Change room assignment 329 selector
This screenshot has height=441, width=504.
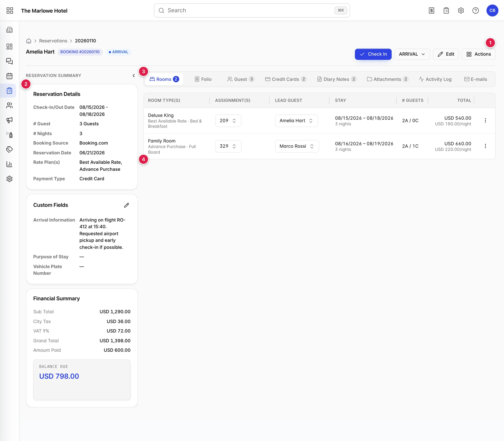tap(228, 146)
